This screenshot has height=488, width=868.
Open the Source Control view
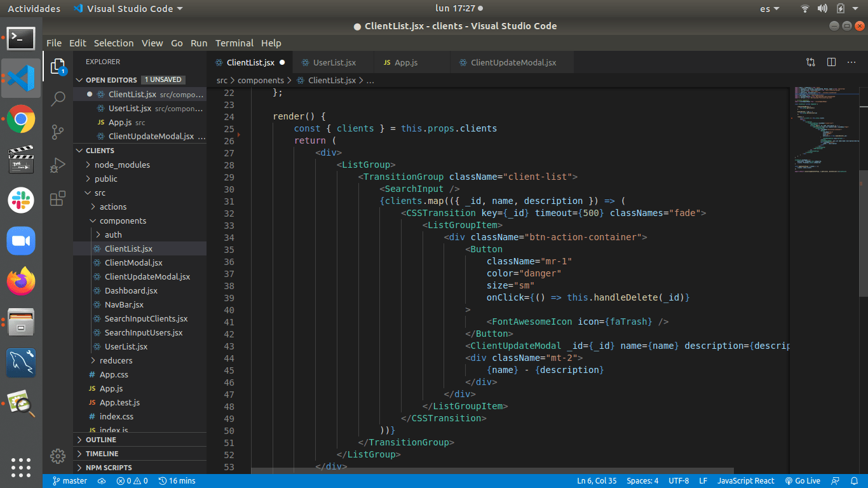tap(58, 132)
